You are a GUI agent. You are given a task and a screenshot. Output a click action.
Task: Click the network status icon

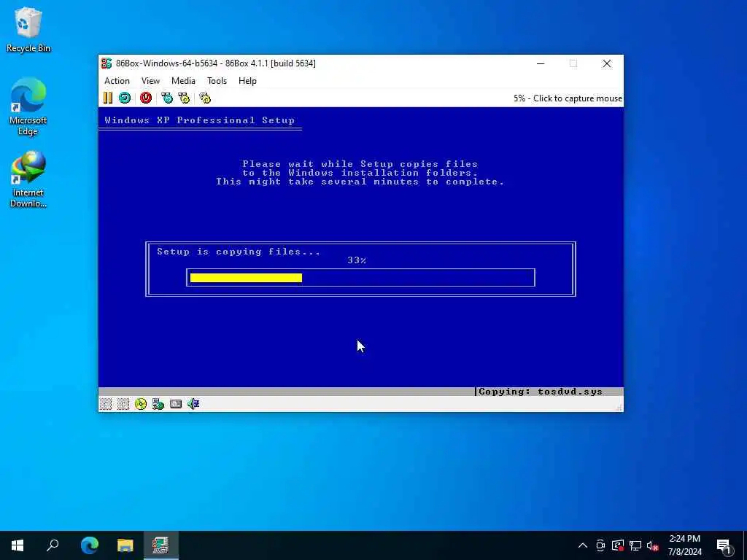pyautogui.click(x=158, y=404)
